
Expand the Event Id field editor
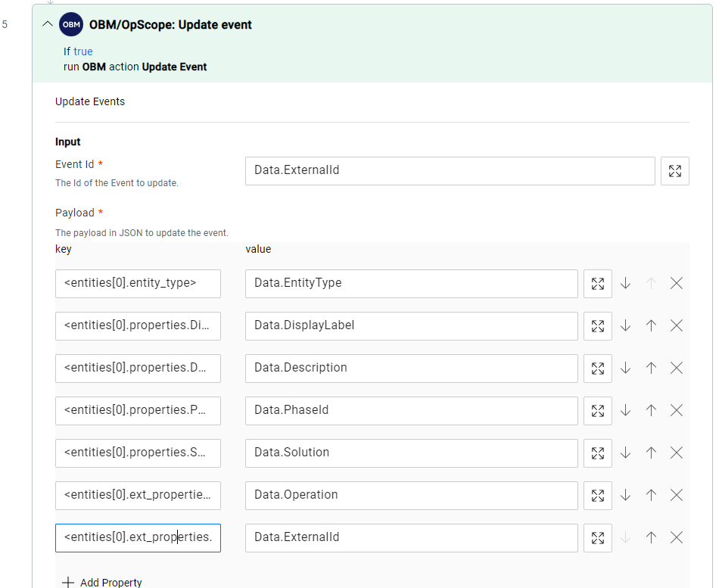(x=674, y=170)
